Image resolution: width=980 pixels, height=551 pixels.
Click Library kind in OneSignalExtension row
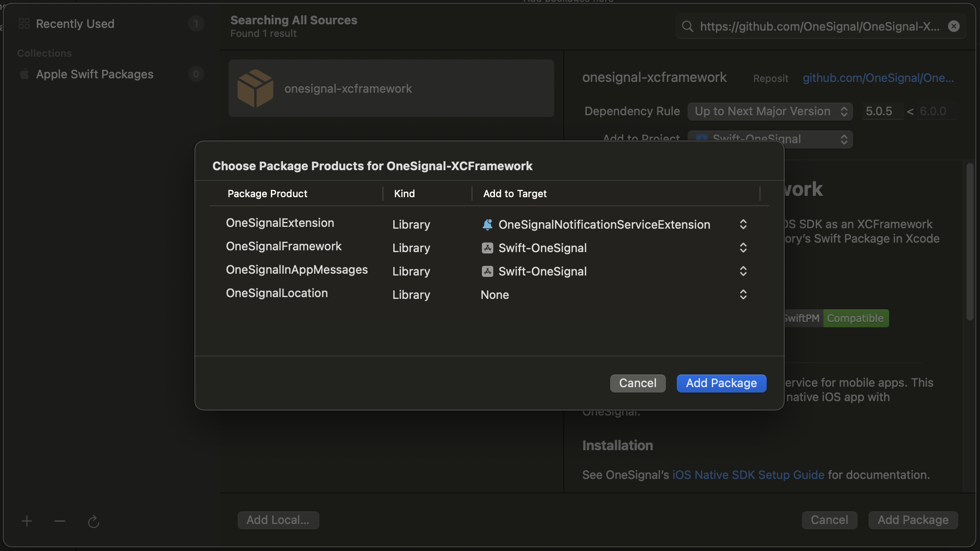(411, 225)
